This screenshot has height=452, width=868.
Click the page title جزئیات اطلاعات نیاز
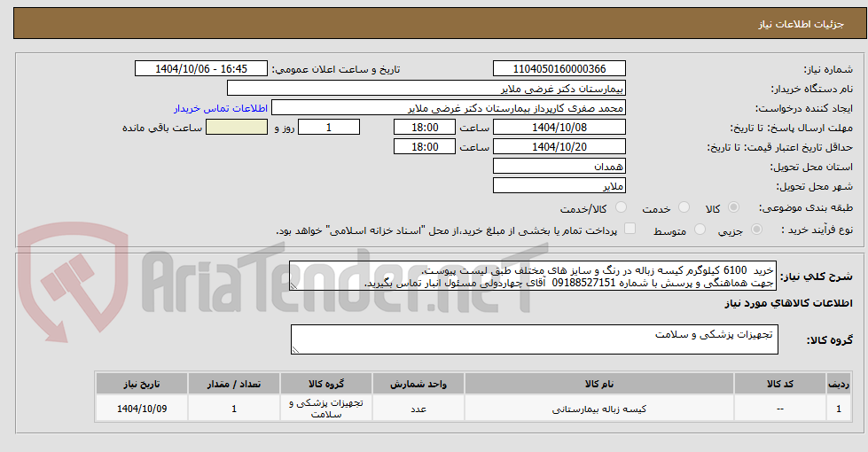click(801, 24)
